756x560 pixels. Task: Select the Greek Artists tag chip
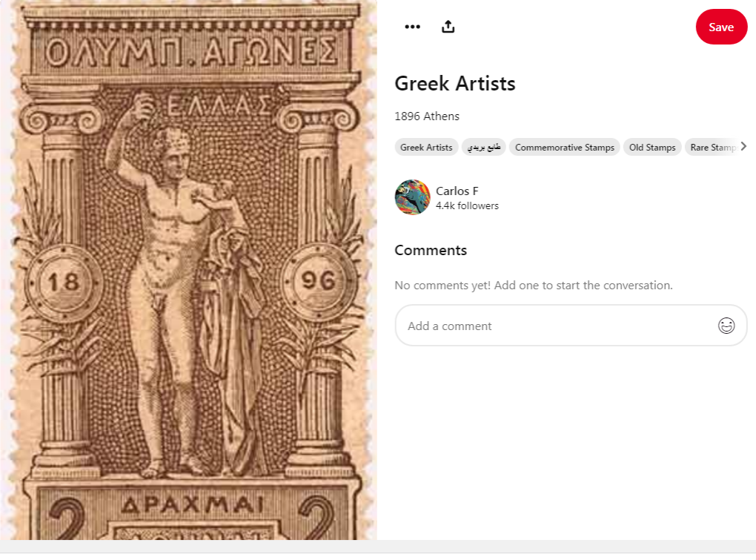tap(426, 147)
